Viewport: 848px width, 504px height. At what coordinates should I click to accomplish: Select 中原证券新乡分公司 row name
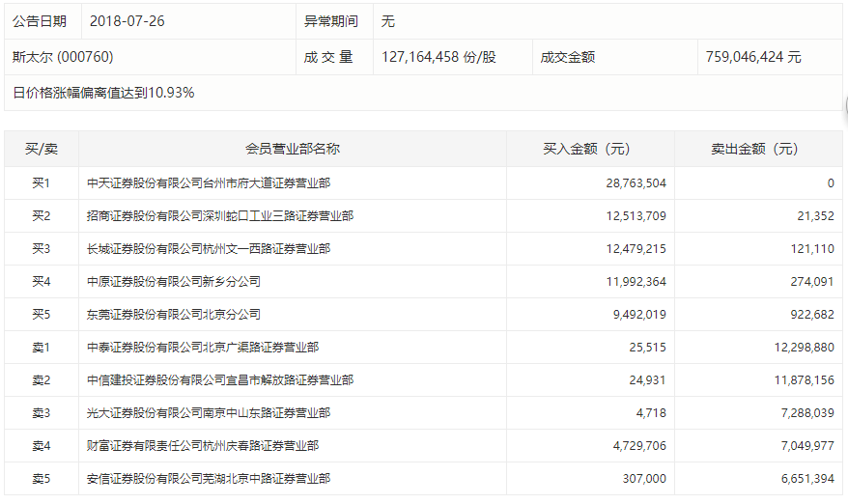174,282
